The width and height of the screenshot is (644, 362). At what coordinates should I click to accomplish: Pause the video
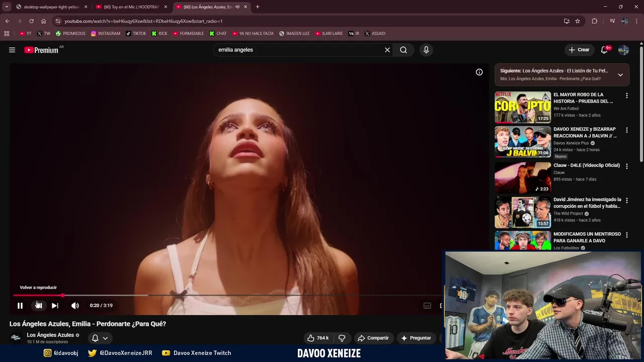tap(20, 305)
